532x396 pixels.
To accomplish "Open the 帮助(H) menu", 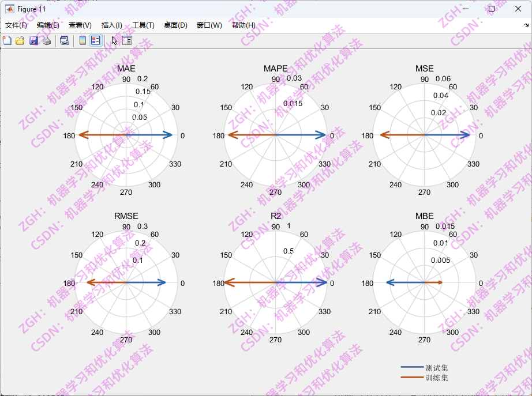I will point(243,25).
